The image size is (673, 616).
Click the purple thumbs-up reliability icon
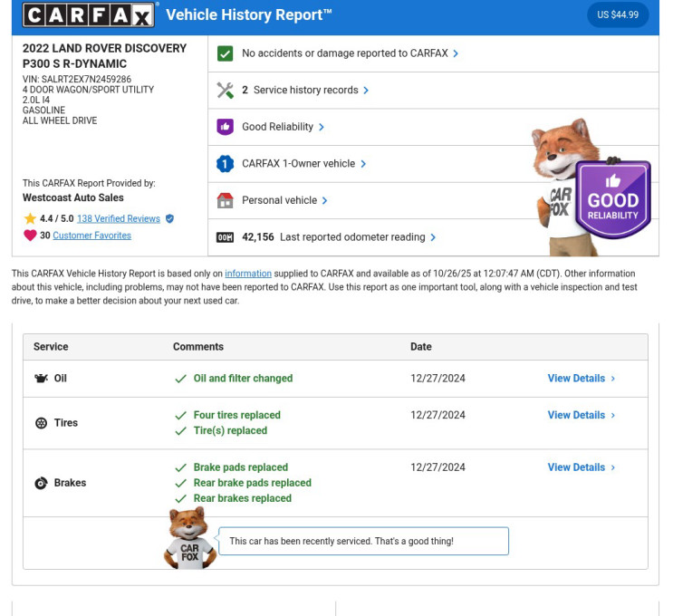tap(226, 127)
